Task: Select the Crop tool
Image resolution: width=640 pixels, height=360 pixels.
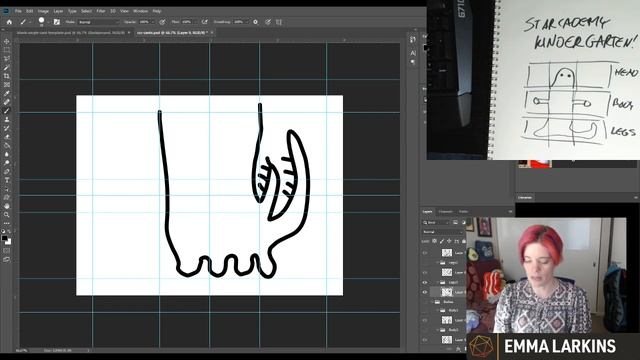Action: click(x=7, y=76)
